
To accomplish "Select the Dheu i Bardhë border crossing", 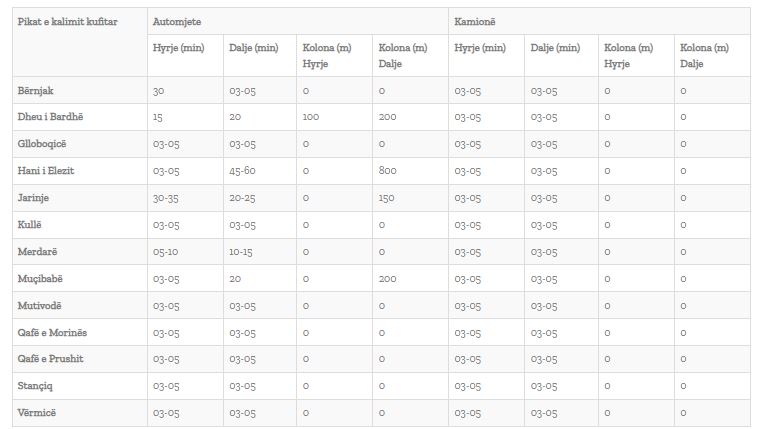I will tap(51, 117).
